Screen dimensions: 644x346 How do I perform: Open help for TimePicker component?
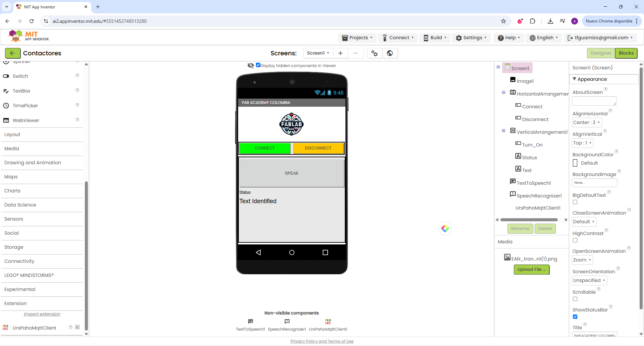pyautogui.click(x=77, y=105)
